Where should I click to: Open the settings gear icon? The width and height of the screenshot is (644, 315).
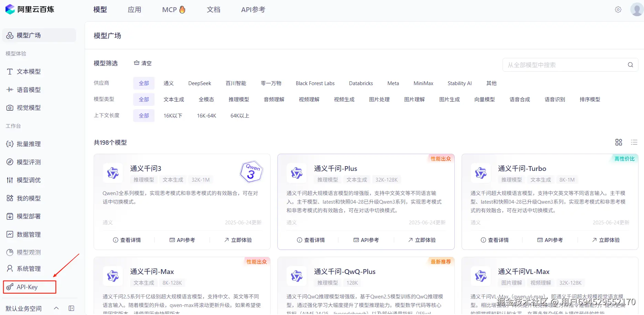(x=618, y=10)
